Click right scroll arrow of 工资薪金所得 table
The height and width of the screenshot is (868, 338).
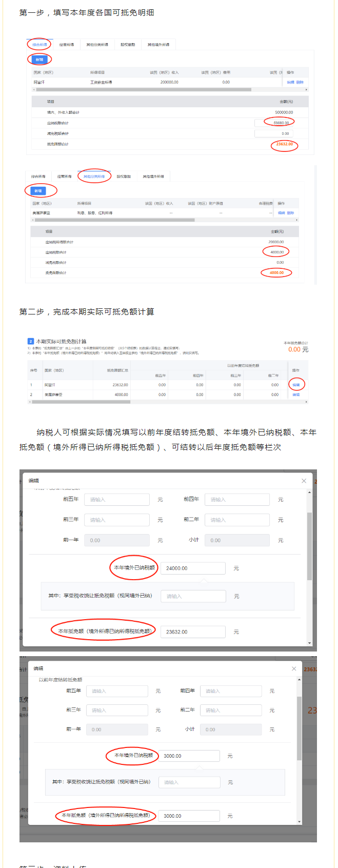(306, 90)
